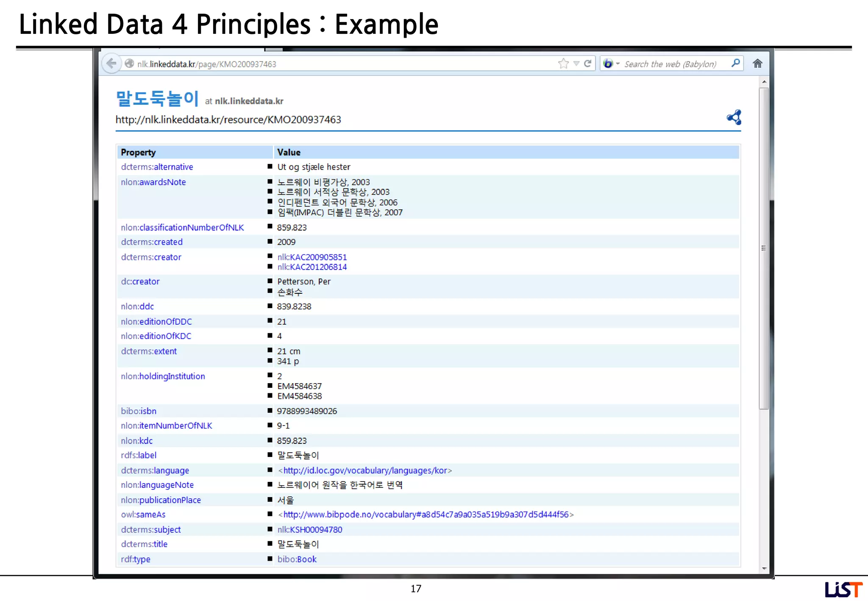
Task: Open the history dropdown beside star
Action: tap(576, 64)
